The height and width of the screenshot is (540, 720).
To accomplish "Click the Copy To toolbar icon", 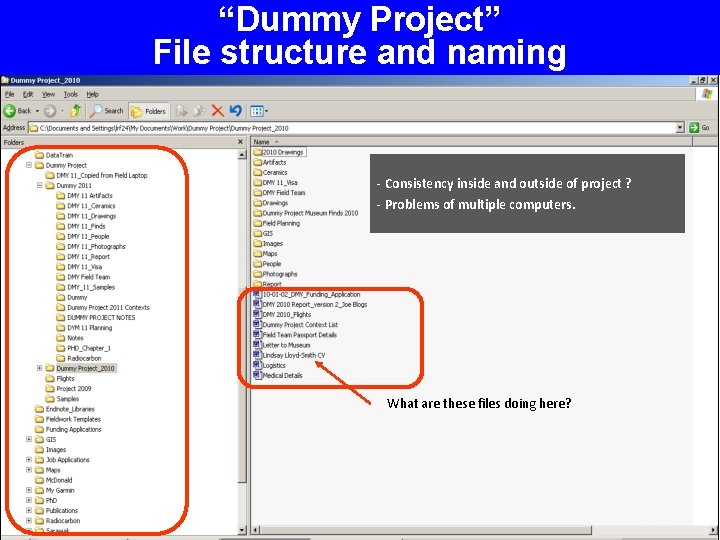I will tap(199, 111).
